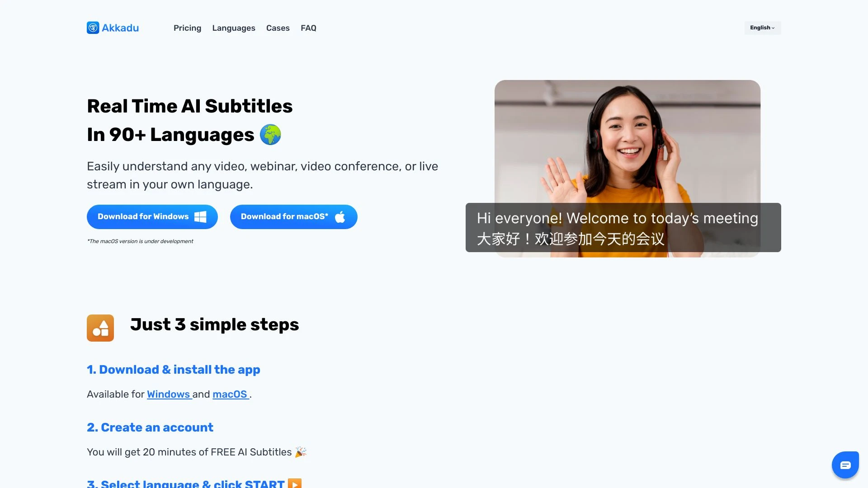The width and height of the screenshot is (868, 488).
Task: Click the Windows download button icon
Action: click(x=200, y=216)
